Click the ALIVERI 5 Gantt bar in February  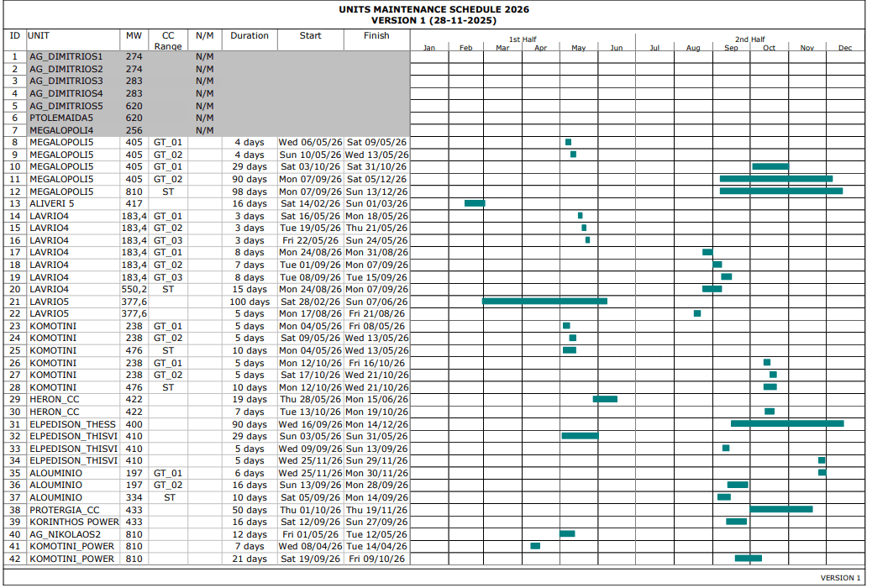coord(475,203)
